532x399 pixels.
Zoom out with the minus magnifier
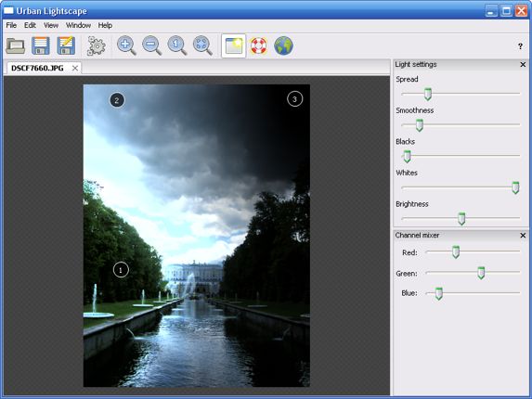click(x=151, y=45)
